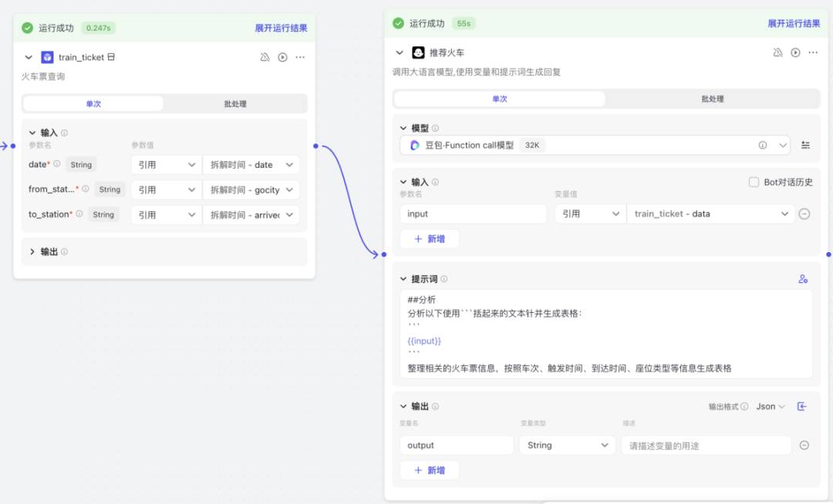Screen dimensions: 833x504
Task: Click the input parameter name field
Action: [473, 213]
